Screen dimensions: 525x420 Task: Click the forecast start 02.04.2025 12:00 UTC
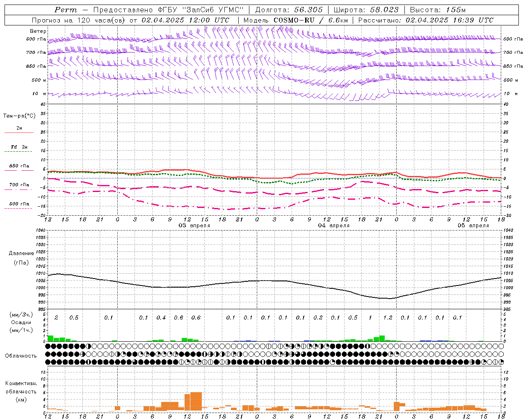point(185,20)
